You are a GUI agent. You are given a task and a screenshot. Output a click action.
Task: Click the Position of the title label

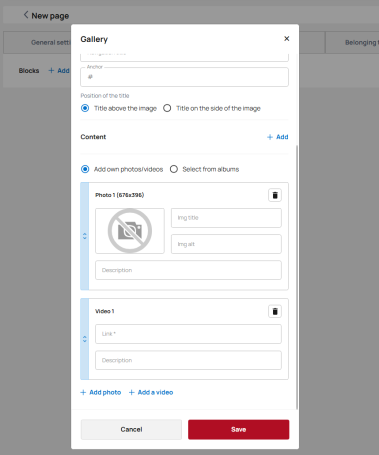click(x=105, y=96)
